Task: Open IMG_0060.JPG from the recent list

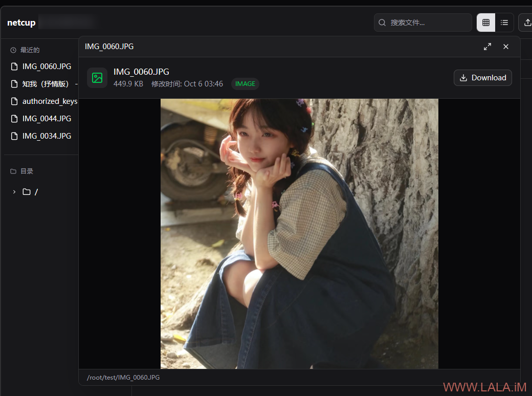Action: click(x=47, y=67)
